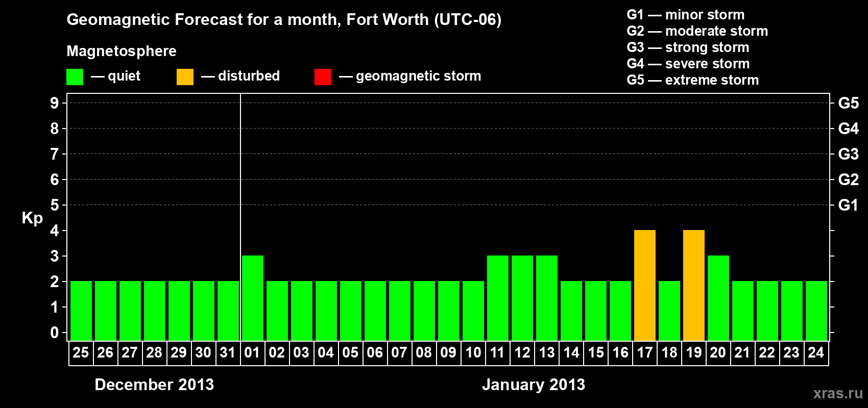Click the date label 28
The image size is (868, 408).
coord(154,352)
